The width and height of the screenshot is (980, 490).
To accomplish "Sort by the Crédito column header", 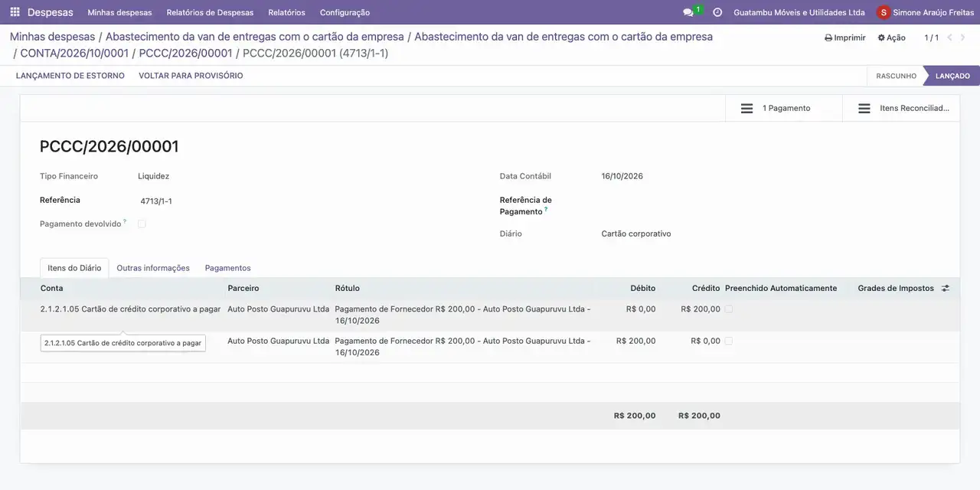I will point(706,289).
